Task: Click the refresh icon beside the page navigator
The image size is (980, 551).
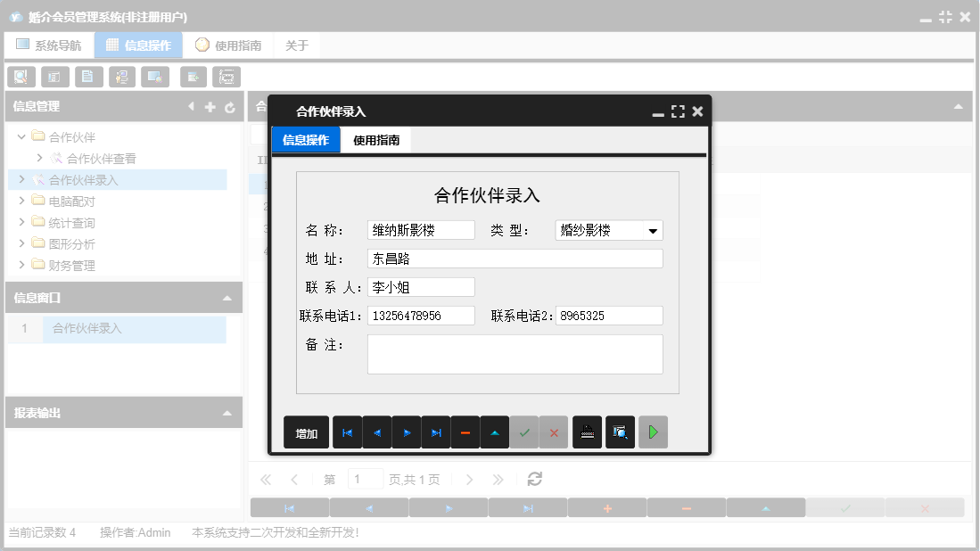Action: point(534,479)
